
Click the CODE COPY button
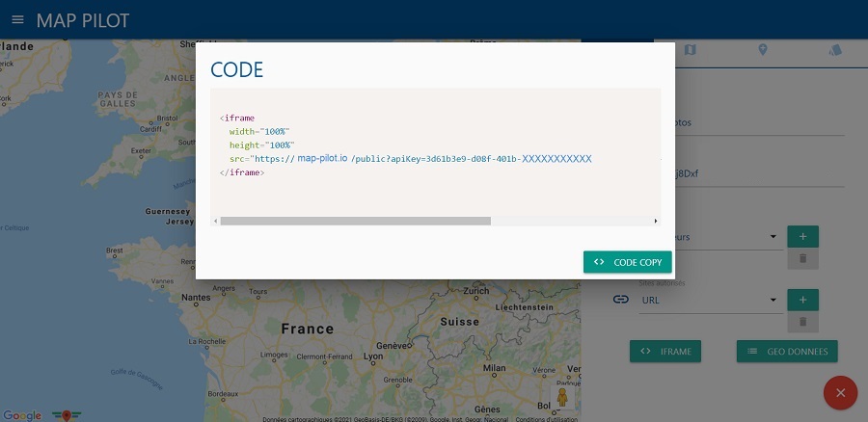coord(627,262)
